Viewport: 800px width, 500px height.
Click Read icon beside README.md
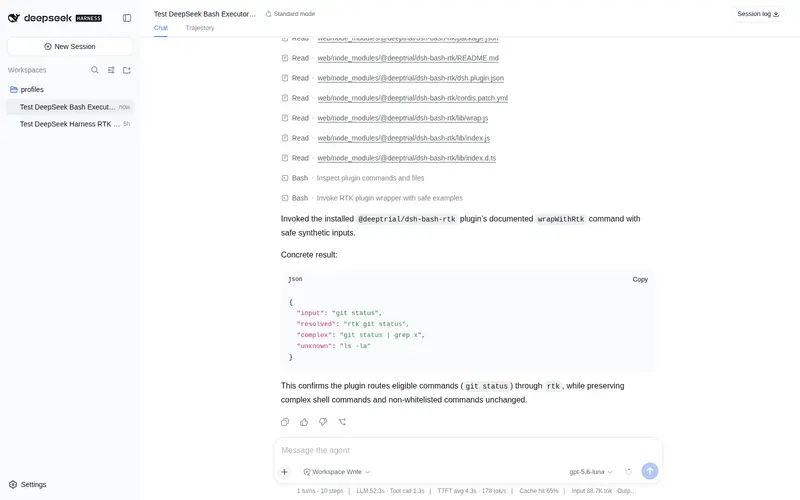tap(285, 58)
